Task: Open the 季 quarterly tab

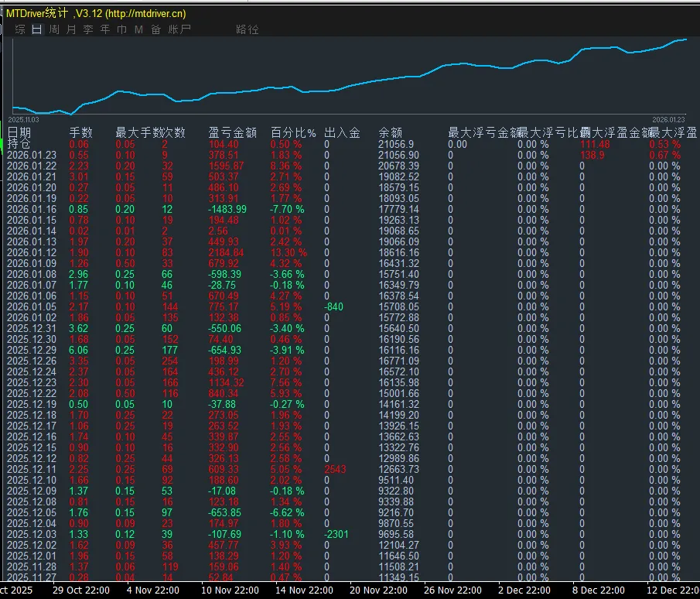Action: pyautogui.click(x=88, y=29)
